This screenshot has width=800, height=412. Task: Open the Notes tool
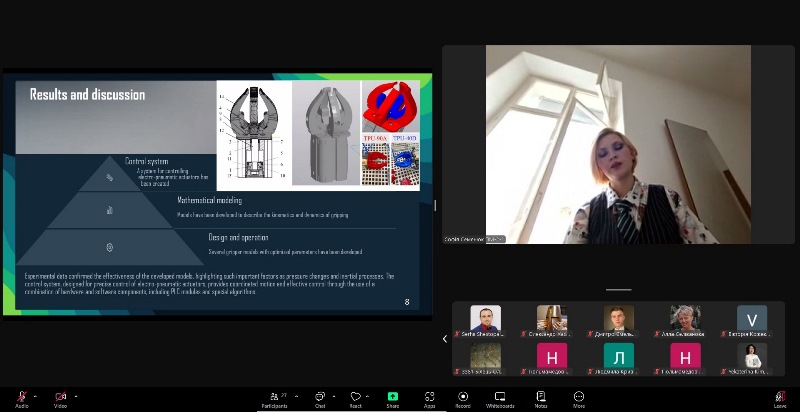pos(541,398)
